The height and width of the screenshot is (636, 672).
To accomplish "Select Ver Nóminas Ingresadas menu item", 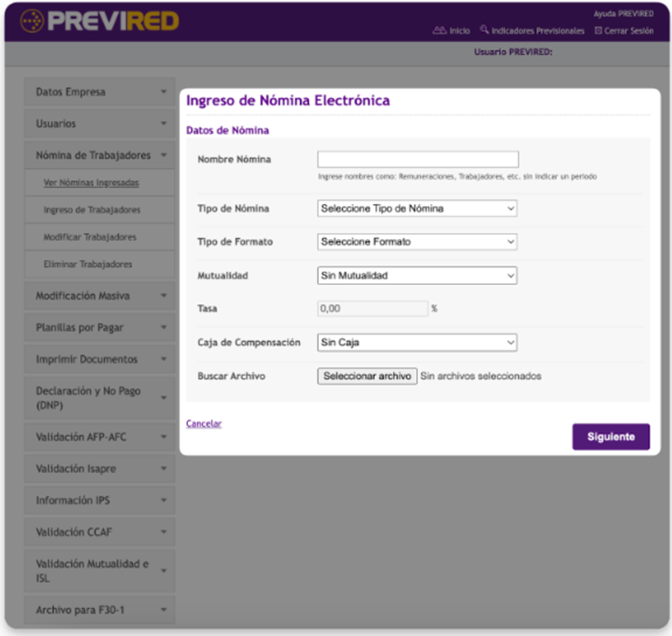I will click(91, 183).
